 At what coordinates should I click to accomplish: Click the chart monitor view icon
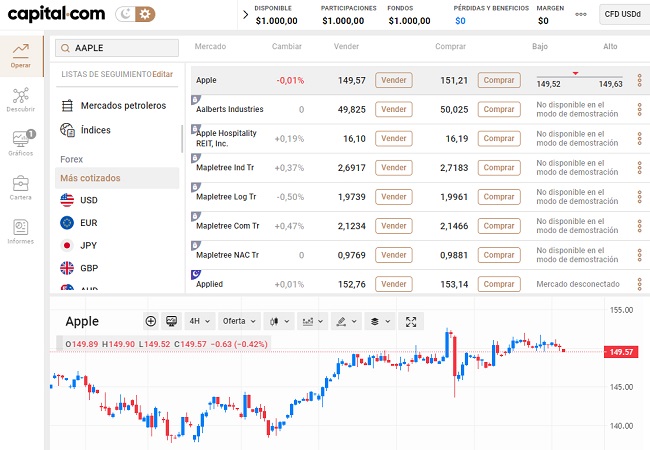pos(171,321)
